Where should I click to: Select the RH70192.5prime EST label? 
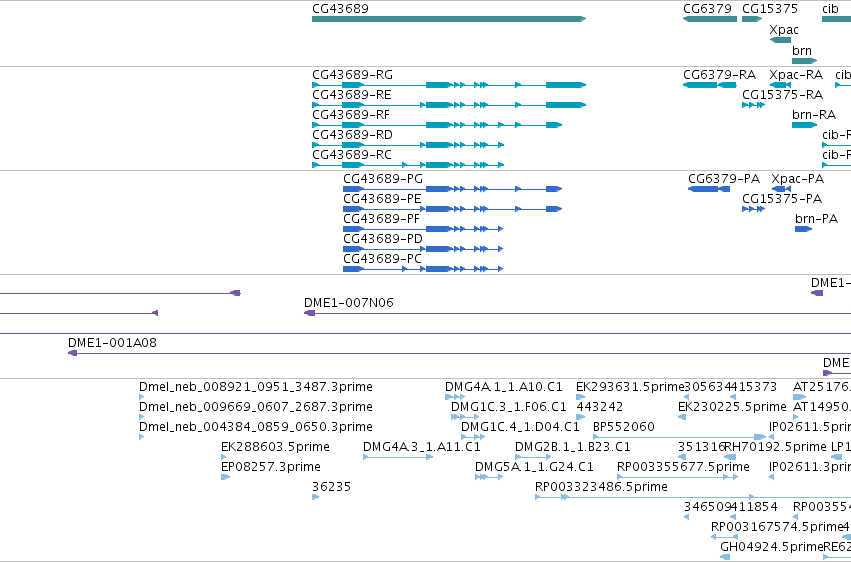pyautogui.click(x=776, y=447)
